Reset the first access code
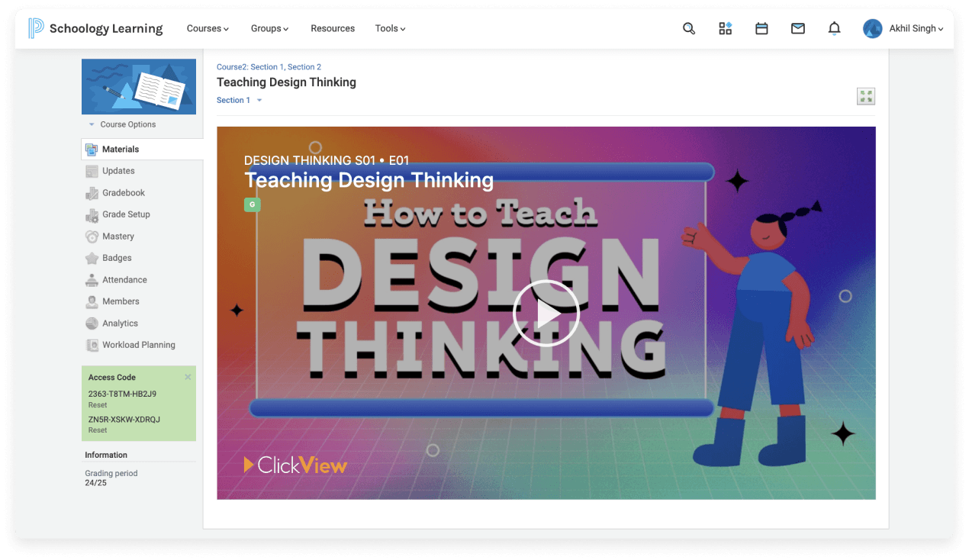Viewport: 969px width, 560px height. (x=97, y=405)
